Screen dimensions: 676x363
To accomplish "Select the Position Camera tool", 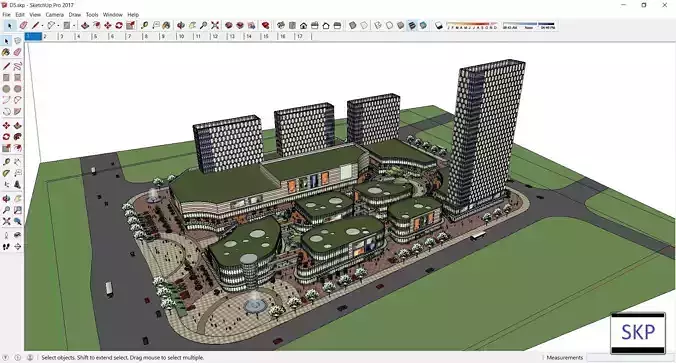I will click(6, 235).
